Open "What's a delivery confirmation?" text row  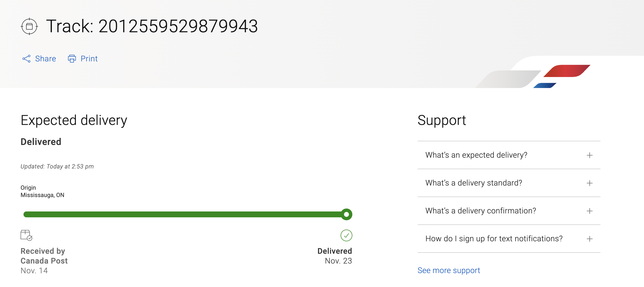(x=481, y=211)
